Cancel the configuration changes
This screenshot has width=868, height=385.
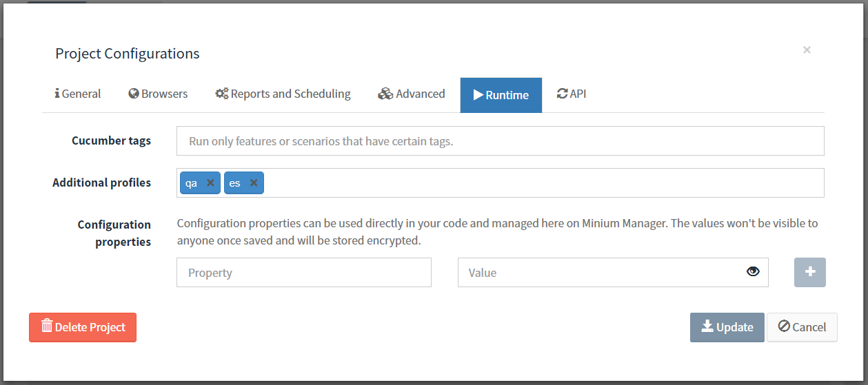pos(802,327)
